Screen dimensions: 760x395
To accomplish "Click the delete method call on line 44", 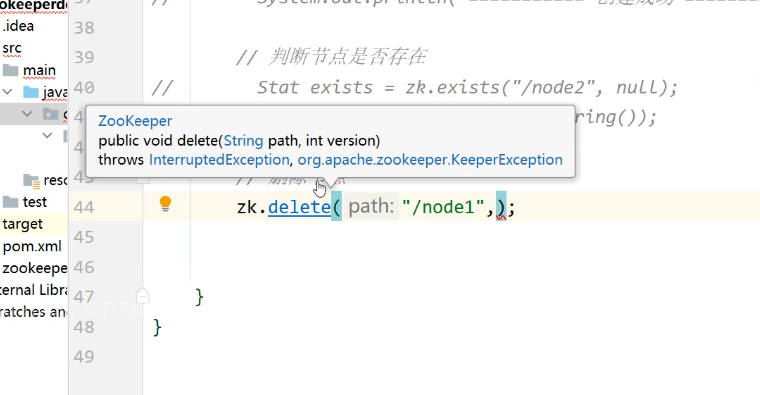I will click(x=299, y=207).
